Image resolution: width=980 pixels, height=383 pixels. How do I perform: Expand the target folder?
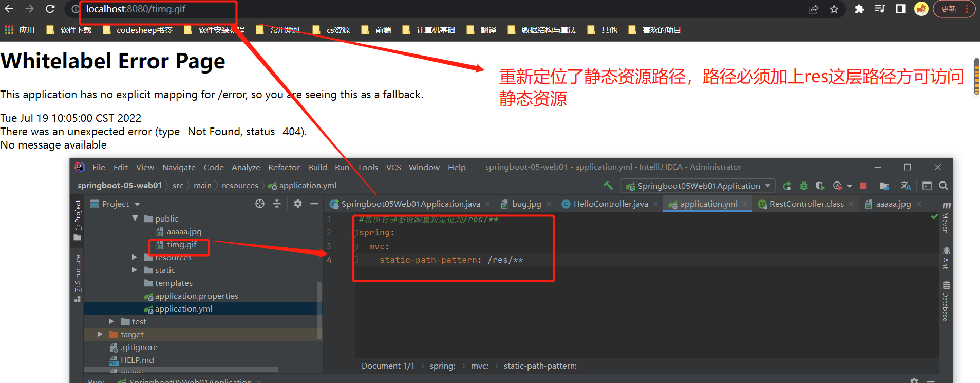pos(100,334)
